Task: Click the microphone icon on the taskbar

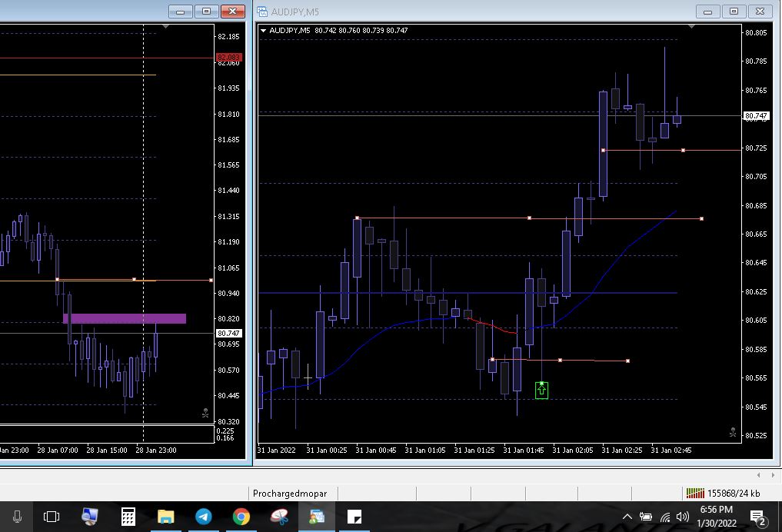Action: pos(17,517)
